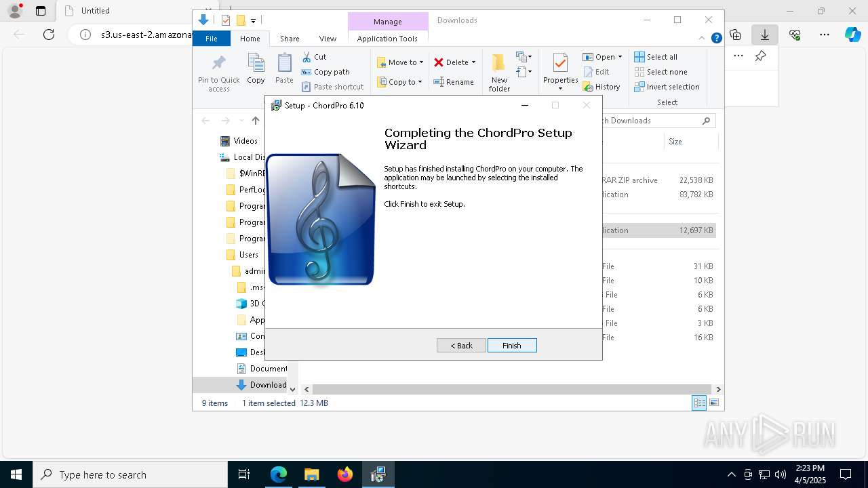
Task: Refresh the Edge browser page
Action: (x=49, y=35)
